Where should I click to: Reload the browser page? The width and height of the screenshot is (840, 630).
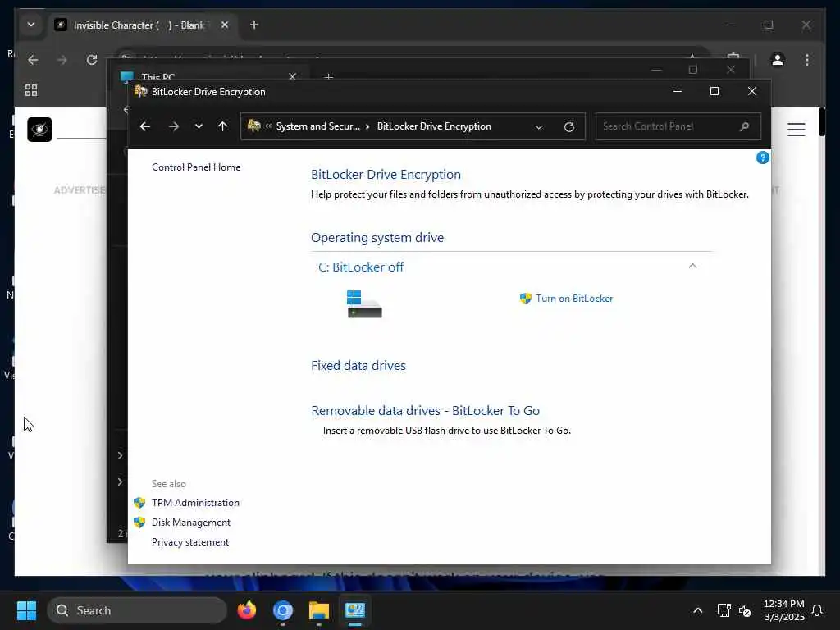pos(92,60)
